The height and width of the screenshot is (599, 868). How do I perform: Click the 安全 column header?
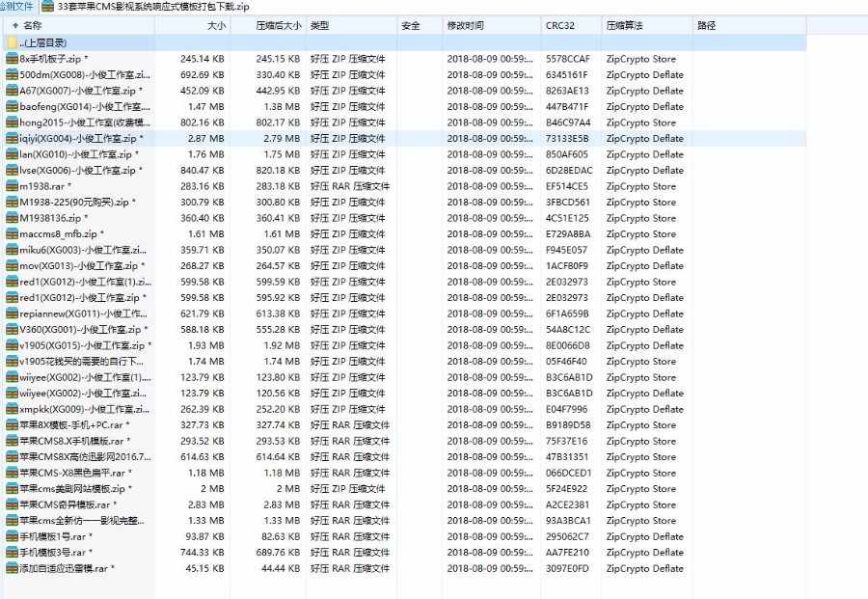pos(410,25)
